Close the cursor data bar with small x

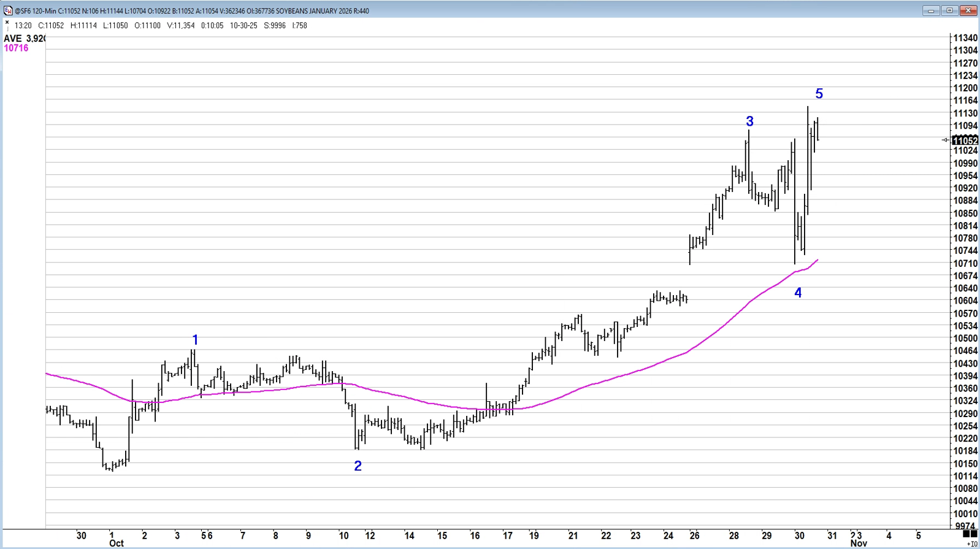pyautogui.click(x=7, y=23)
